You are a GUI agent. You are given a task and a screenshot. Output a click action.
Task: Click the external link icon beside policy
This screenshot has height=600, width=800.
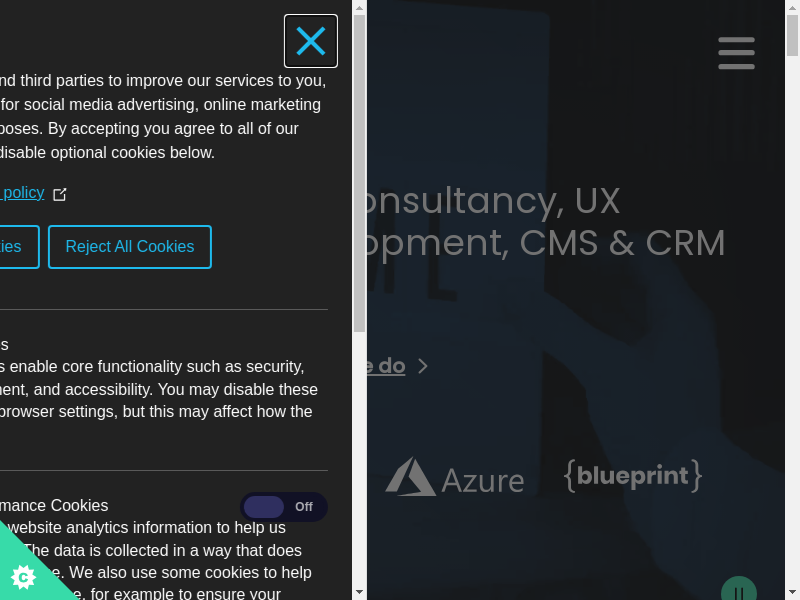[x=60, y=194]
